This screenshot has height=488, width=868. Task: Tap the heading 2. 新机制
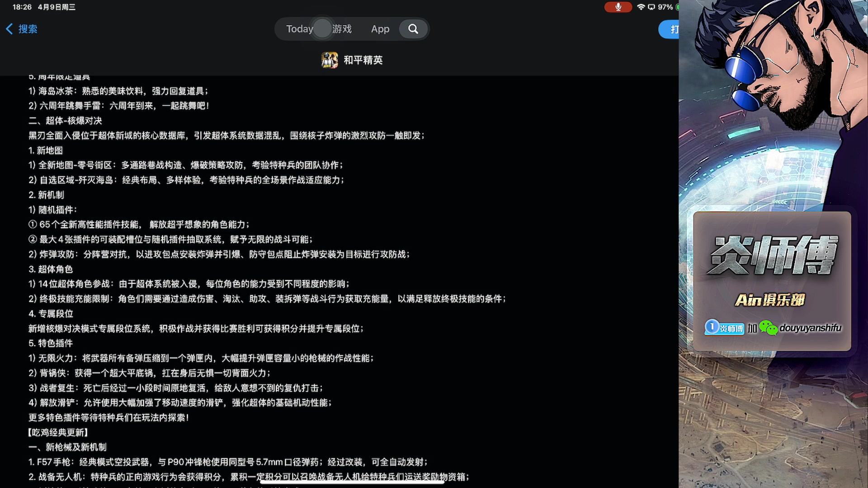click(x=46, y=195)
